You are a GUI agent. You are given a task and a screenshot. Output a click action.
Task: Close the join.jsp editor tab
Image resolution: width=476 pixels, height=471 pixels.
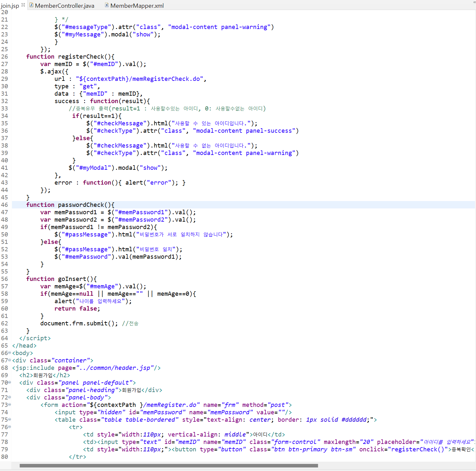tap(23, 5)
